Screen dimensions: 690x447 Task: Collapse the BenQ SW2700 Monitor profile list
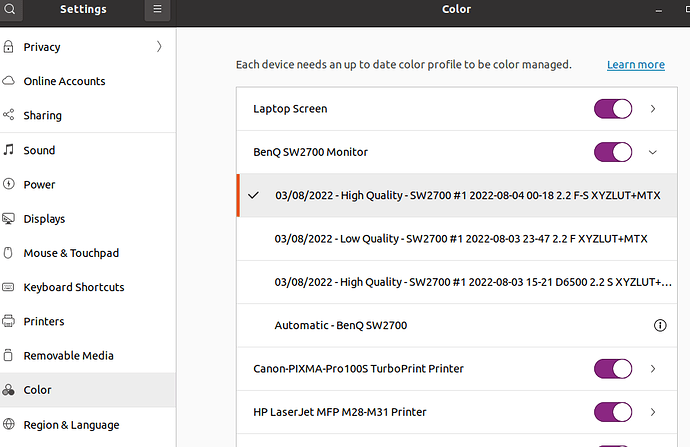(653, 152)
